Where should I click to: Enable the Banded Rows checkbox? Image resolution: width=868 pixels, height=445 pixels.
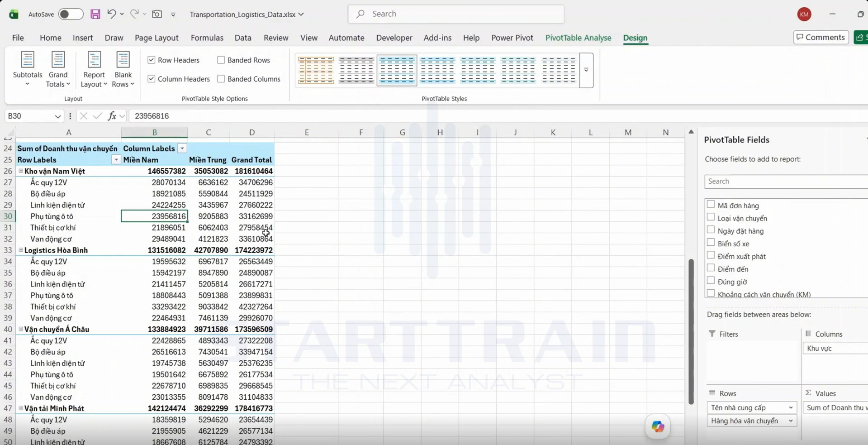[x=221, y=60]
